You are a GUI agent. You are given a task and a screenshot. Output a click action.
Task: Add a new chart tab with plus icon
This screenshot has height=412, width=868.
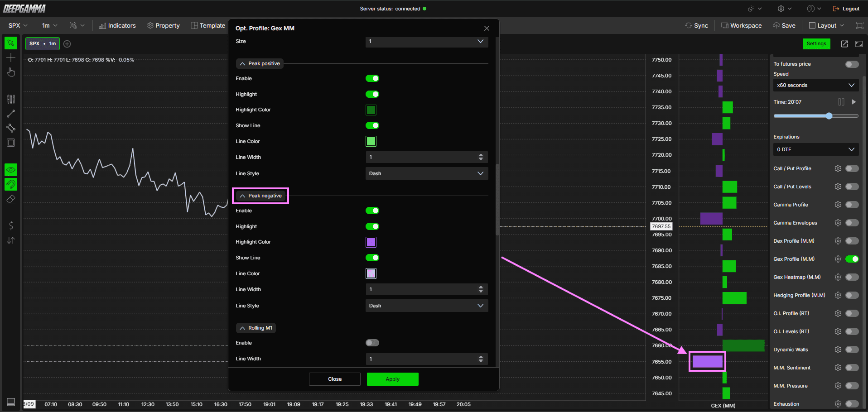tap(67, 44)
